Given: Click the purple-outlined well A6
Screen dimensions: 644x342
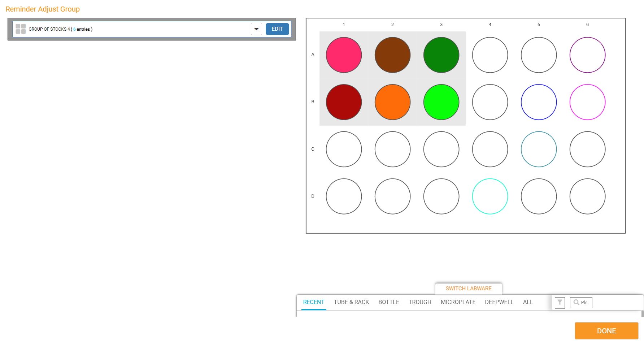Looking at the screenshot, I should tap(587, 55).
